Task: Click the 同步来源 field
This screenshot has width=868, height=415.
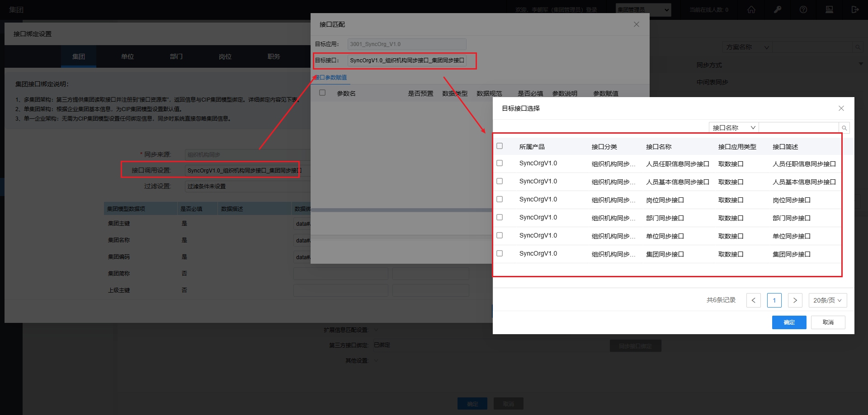Action: click(248, 154)
